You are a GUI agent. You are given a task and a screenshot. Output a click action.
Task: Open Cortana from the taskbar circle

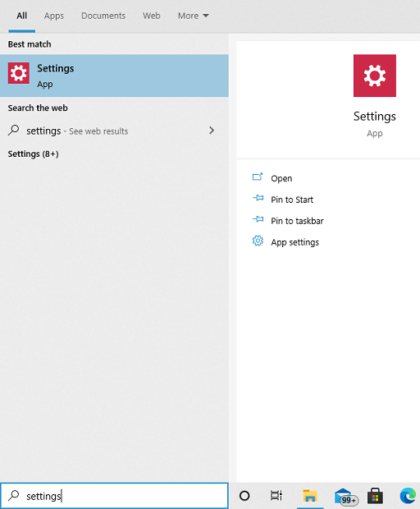(244, 496)
